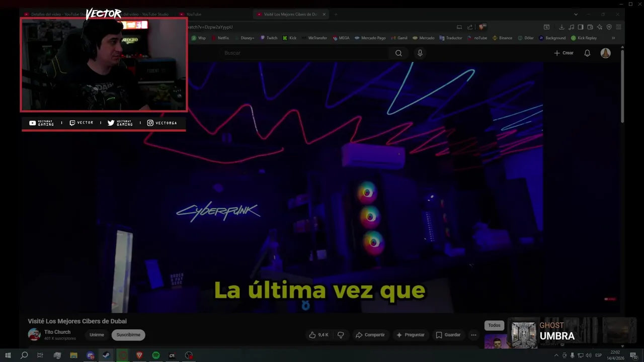The width and height of the screenshot is (644, 362).
Task: Open the account avatar menu
Action: [x=606, y=53]
